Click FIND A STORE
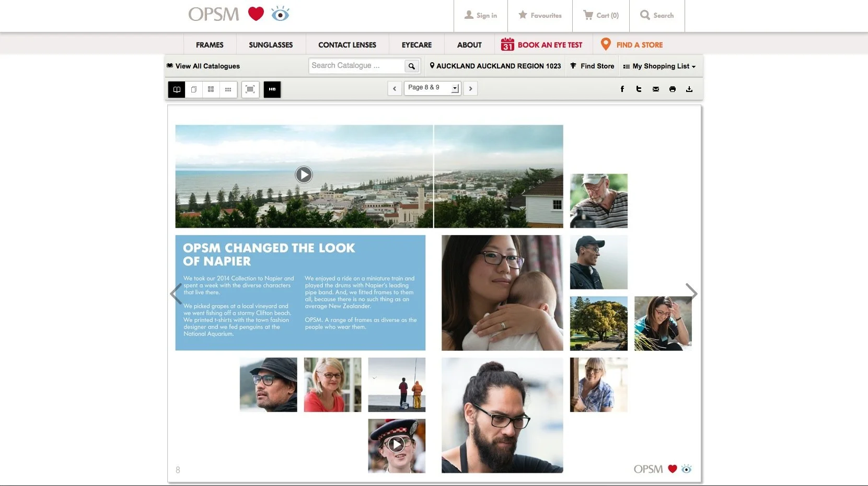 [632, 45]
